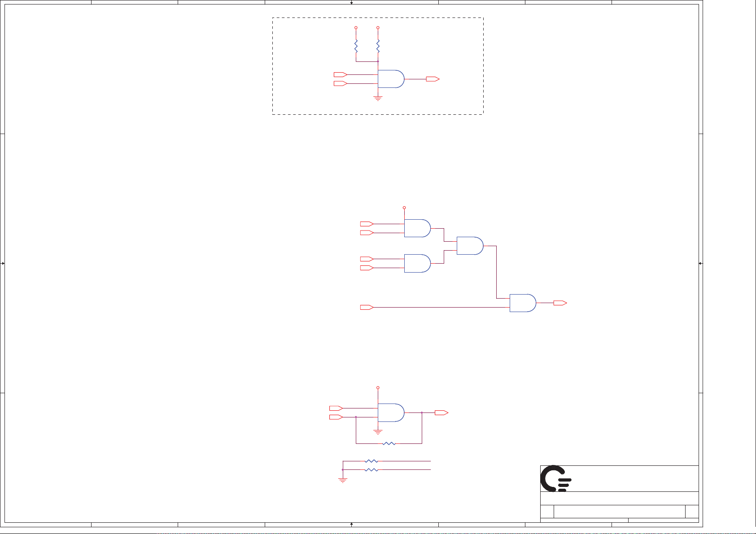Select the ground symbol inside the dashed box
Viewport: 756px width, 534px height.
click(378, 98)
